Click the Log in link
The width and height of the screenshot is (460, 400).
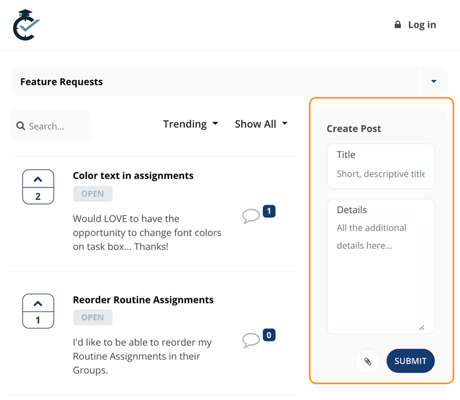tap(422, 25)
